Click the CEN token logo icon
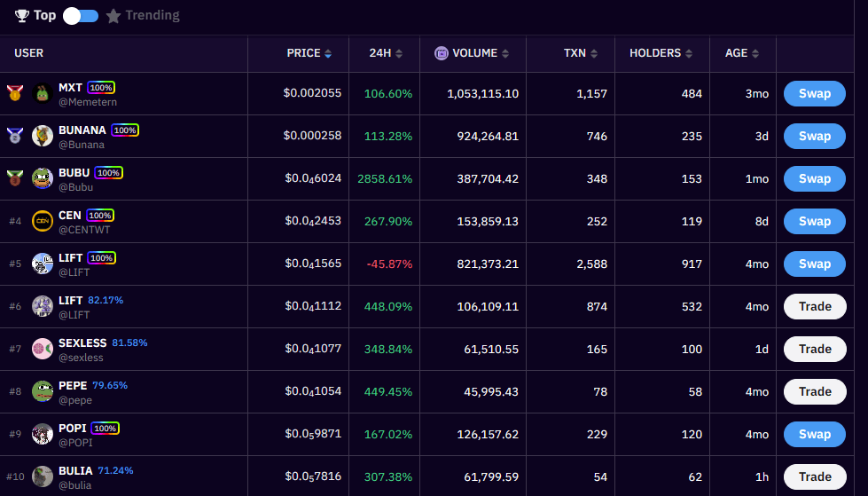Image resolution: width=868 pixels, height=496 pixels. (43, 221)
